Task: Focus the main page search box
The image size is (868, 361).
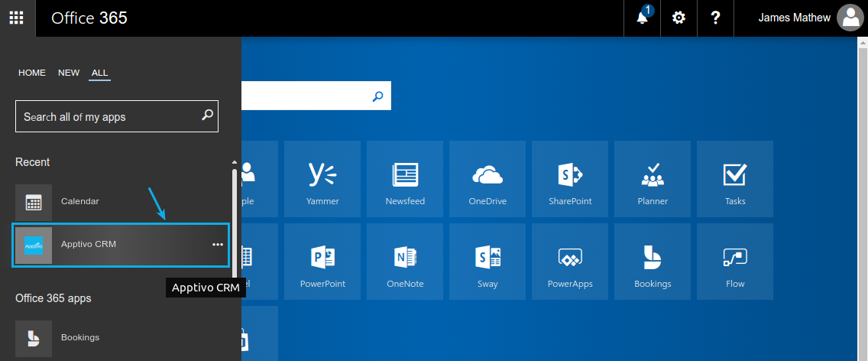Action: pyautogui.click(x=316, y=96)
